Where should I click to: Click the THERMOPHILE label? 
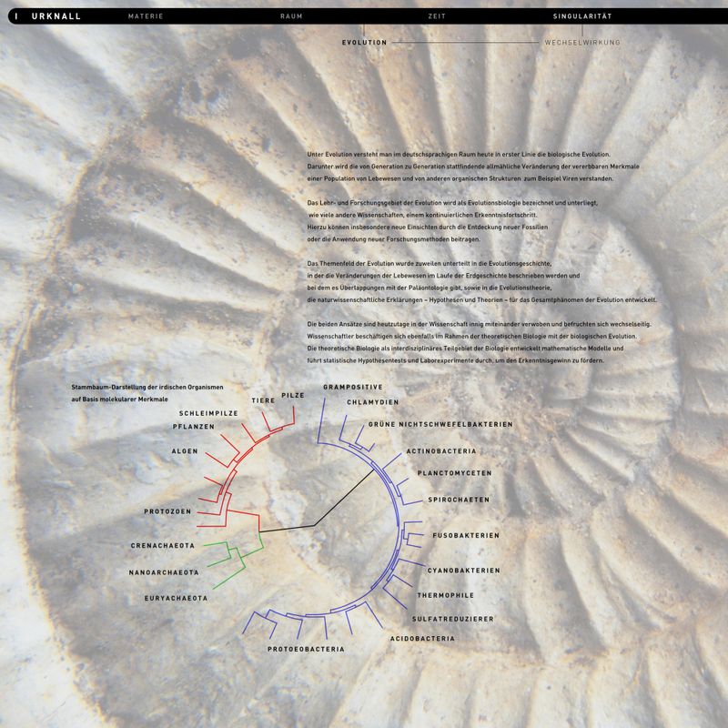tap(446, 595)
